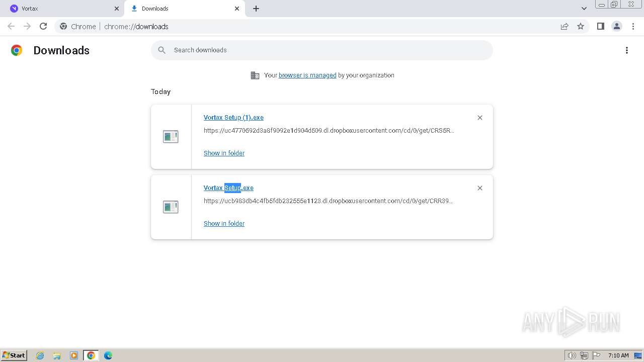Click the 'Today' date heading
The height and width of the screenshot is (362, 644).
tap(161, 92)
